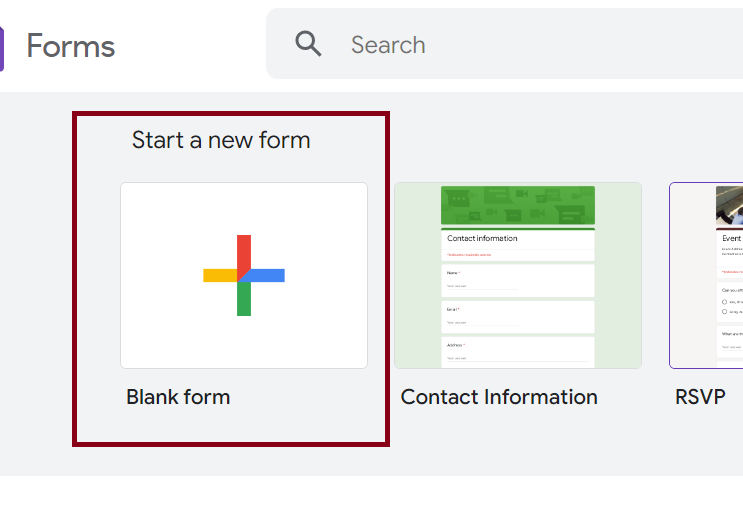Viewport: 743px width, 511px height.
Task: Click the Event title in RSVP preview
Action: [x=731, y=239]
